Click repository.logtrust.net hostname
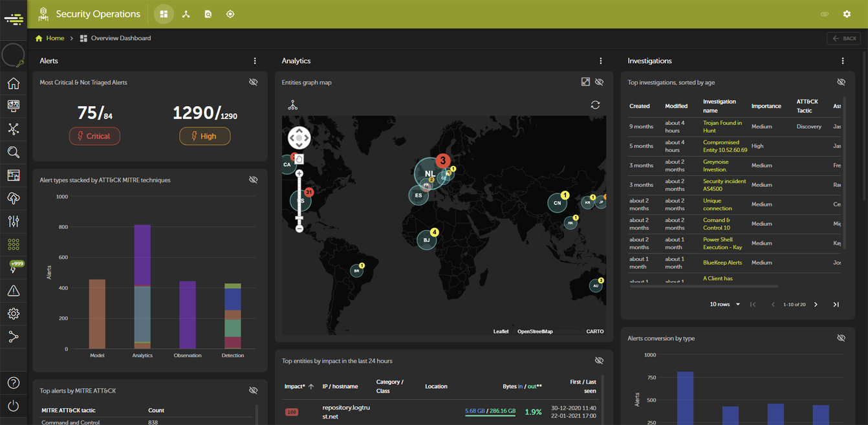This screenshot has height=425, width=868. pyautogui.click(x=347, y=412)
